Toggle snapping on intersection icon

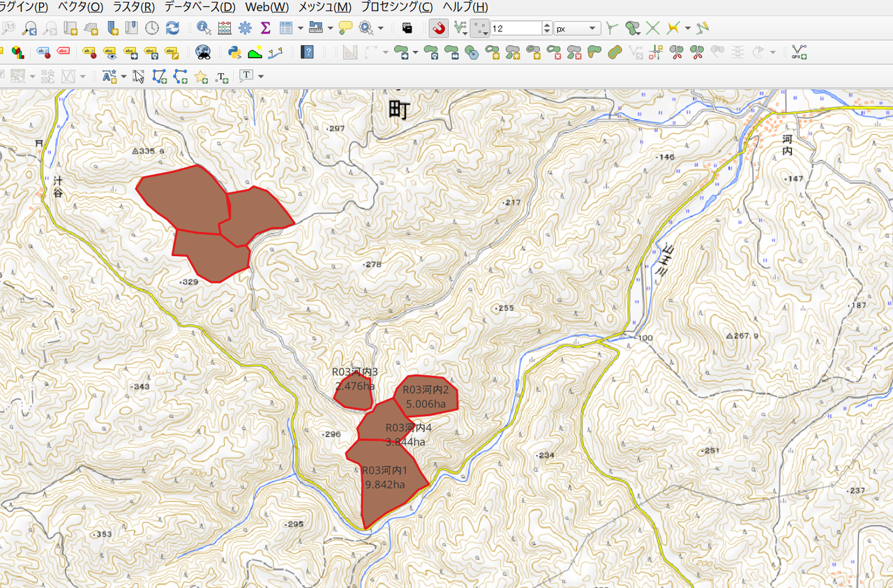point(653,28)
